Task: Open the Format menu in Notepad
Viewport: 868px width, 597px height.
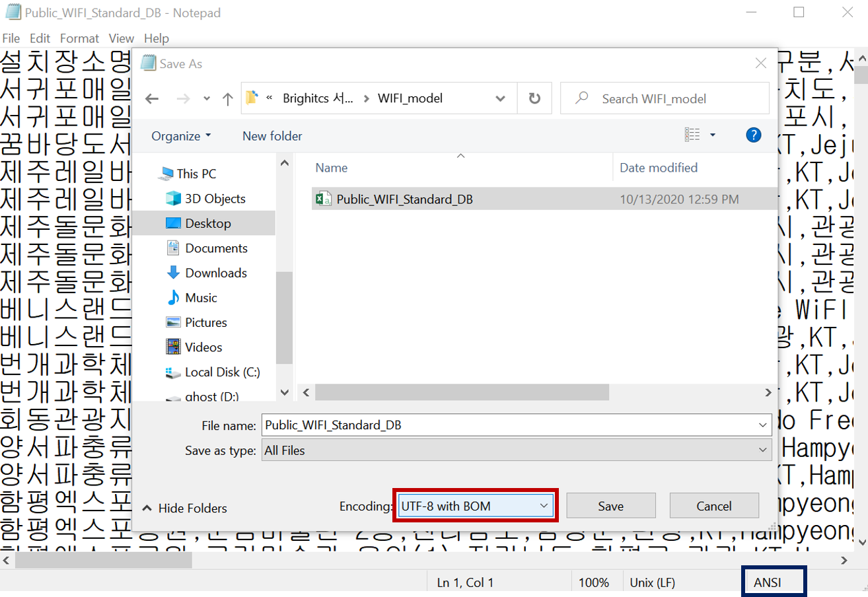Action: (x=79, y=38)
